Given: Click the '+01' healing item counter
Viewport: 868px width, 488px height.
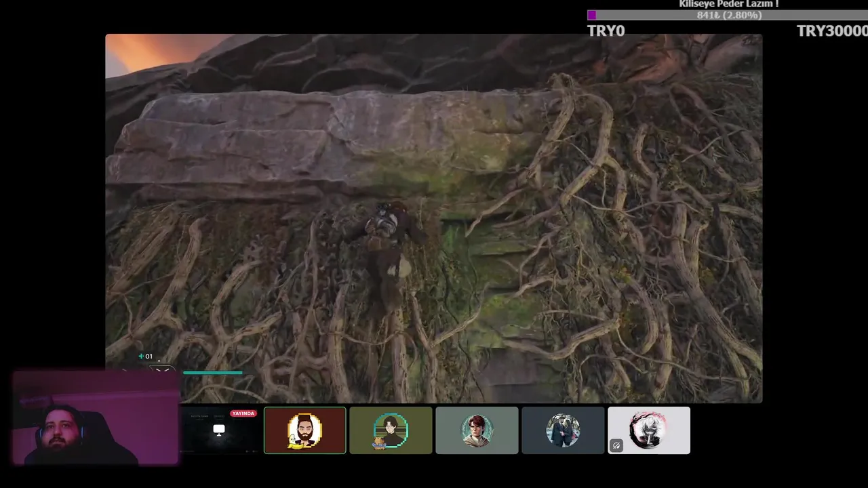Looking at the screenshot, I should [146, 357].
